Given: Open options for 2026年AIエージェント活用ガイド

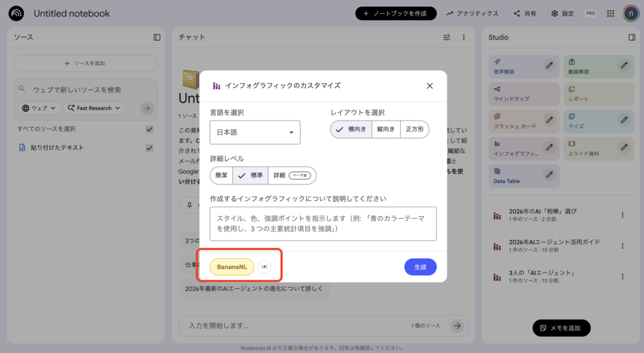Looking at the screenshot, I should tap(623, 246).
